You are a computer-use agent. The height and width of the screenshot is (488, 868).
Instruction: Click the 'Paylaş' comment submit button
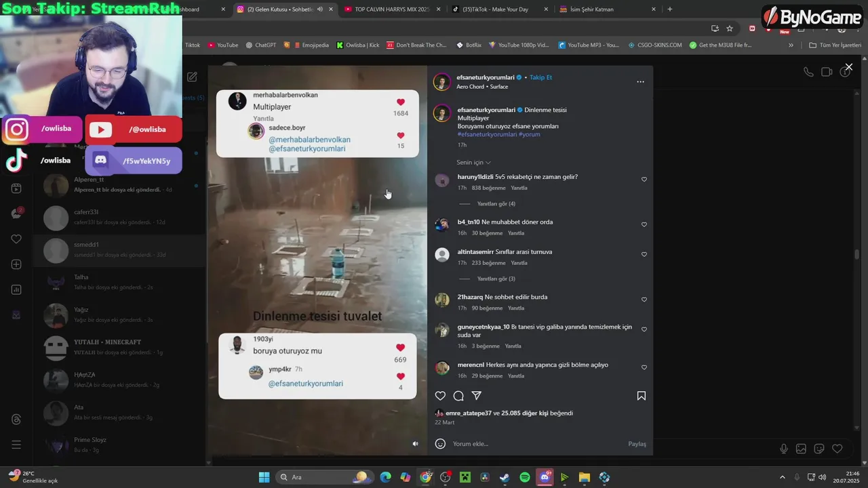pos(637,444)
